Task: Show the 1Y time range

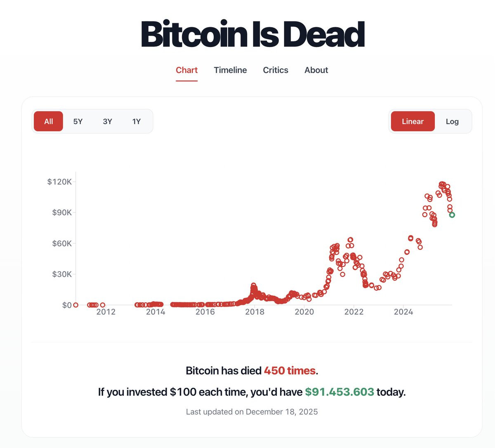Action: point(137,121)
